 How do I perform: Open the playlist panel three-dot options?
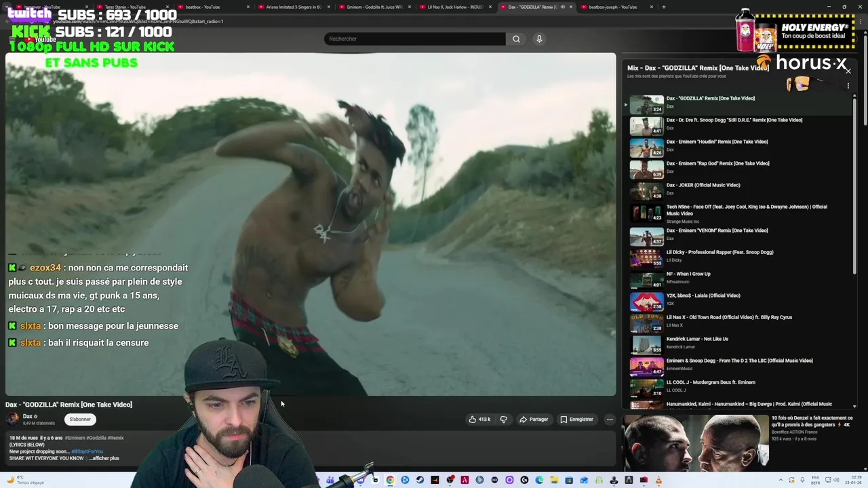click(848, 86)
